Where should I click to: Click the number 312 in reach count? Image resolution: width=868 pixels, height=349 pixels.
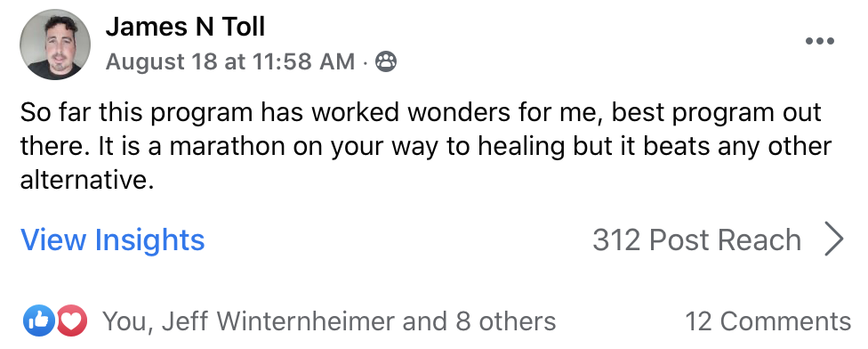[616, 239]
